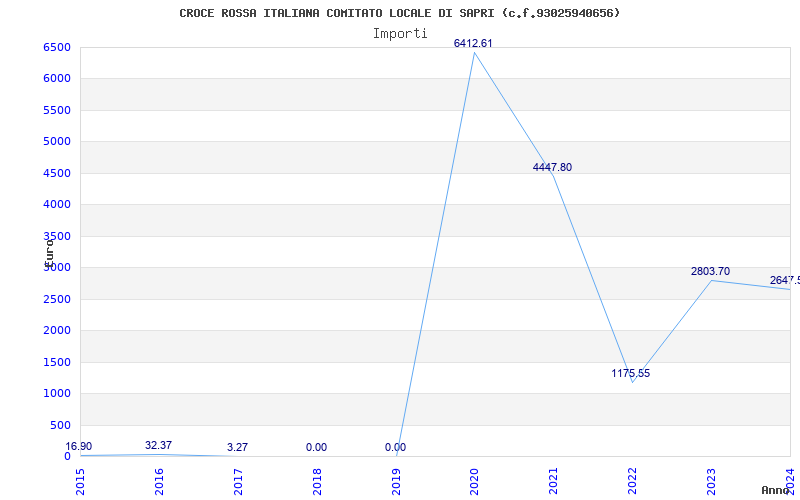Click the 4500 y-axis tick label

pos(57,173)
